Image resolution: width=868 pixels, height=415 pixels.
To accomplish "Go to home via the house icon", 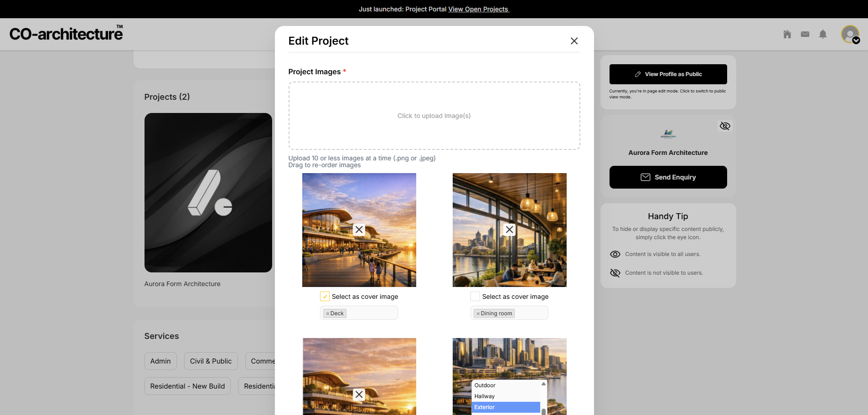I will pos(787,34).
